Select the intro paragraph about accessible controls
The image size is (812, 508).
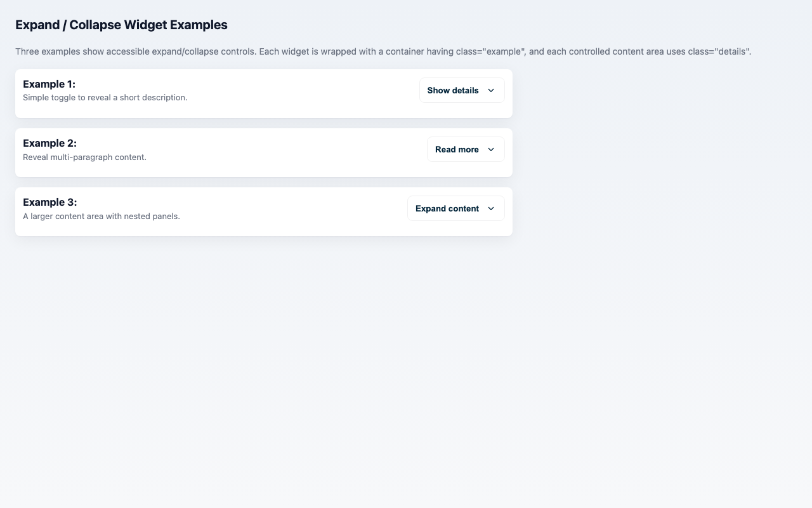pos(383,51)
